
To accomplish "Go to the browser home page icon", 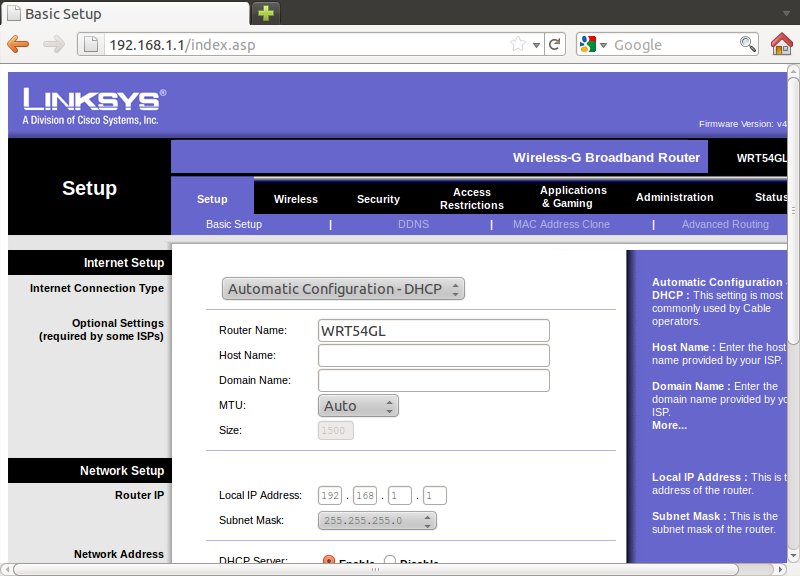I will (782, 44).
